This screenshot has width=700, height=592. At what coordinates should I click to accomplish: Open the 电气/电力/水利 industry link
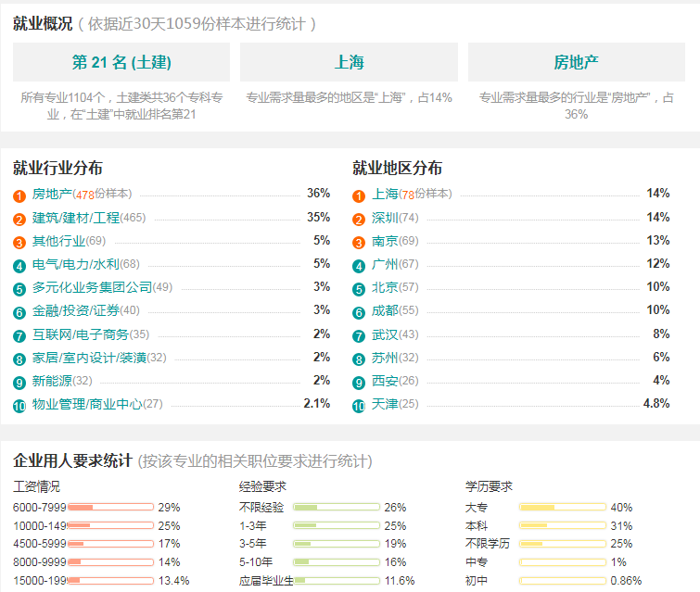pos(75,264)
